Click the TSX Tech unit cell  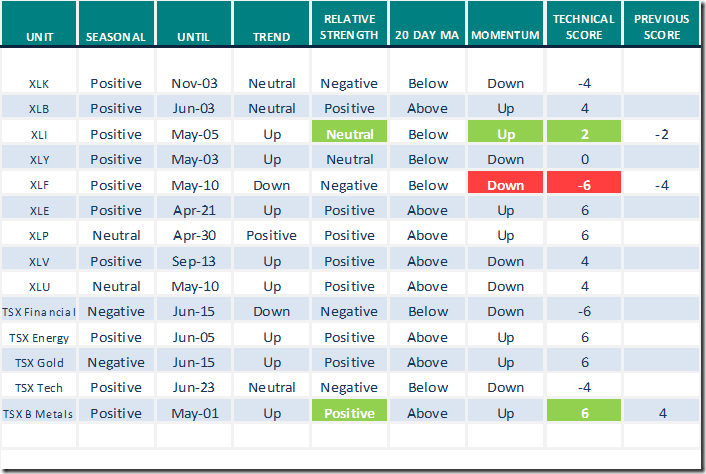pyautogui.click(x=40, y=388)
